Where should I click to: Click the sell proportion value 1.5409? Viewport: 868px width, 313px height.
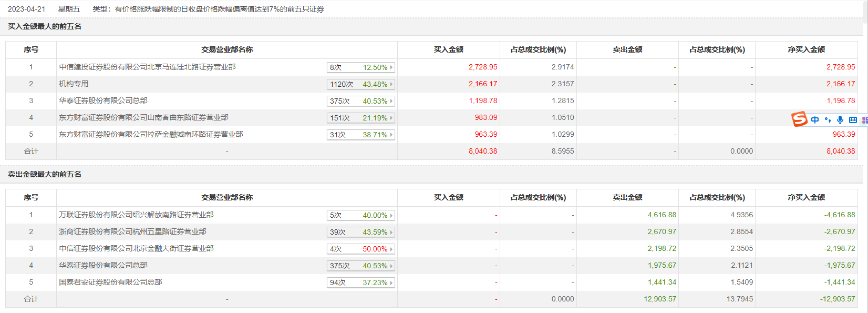tap(741, 282)
